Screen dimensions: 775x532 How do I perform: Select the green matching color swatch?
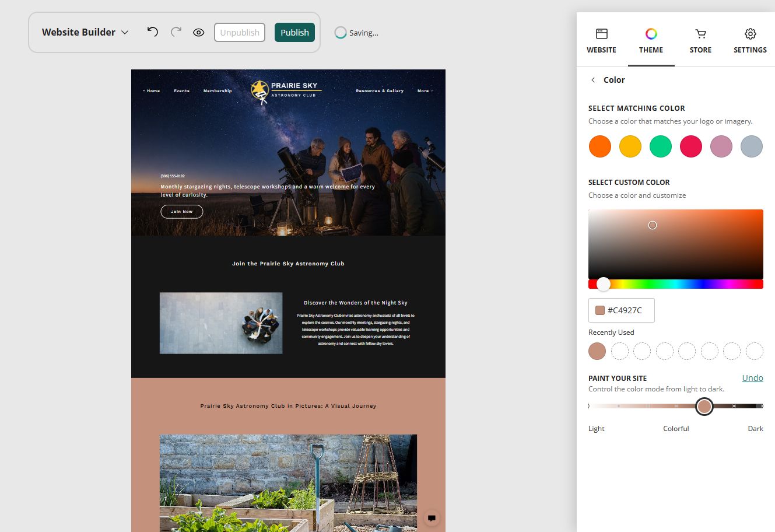tap(660, 146)
